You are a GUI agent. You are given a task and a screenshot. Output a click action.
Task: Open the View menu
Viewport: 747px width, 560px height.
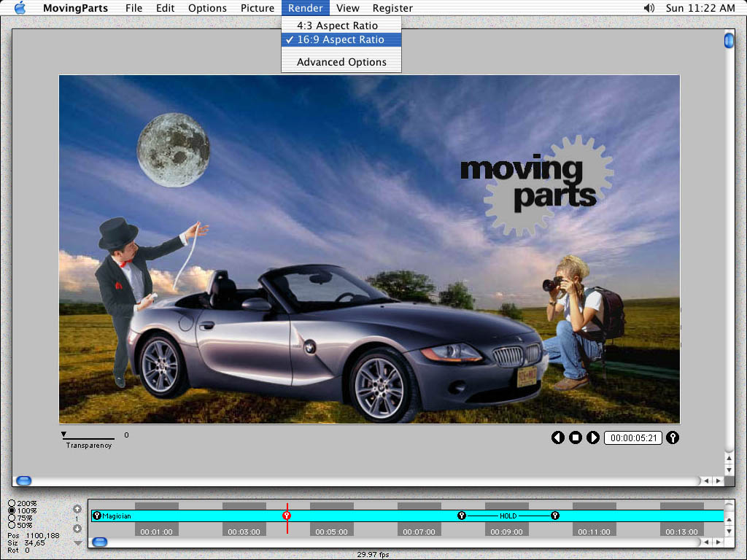coord(348,8)
